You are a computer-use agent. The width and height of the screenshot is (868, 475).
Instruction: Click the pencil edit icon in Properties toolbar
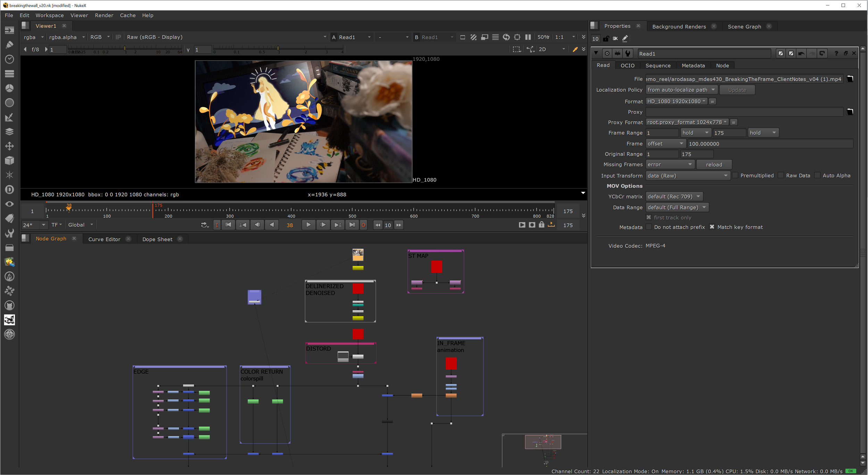[x=625, y=39]
